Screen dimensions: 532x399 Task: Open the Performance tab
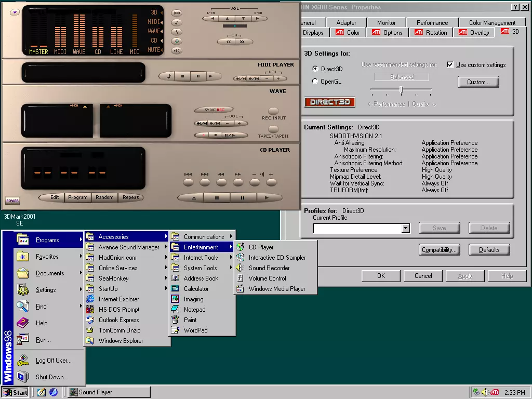pyautogui.click(x=432, y=23)
